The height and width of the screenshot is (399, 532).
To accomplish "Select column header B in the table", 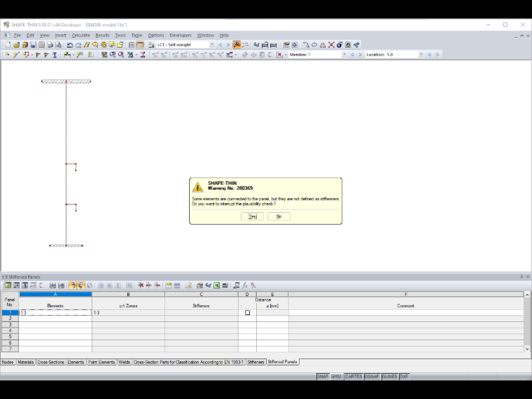I will click(x=128, y=294).
